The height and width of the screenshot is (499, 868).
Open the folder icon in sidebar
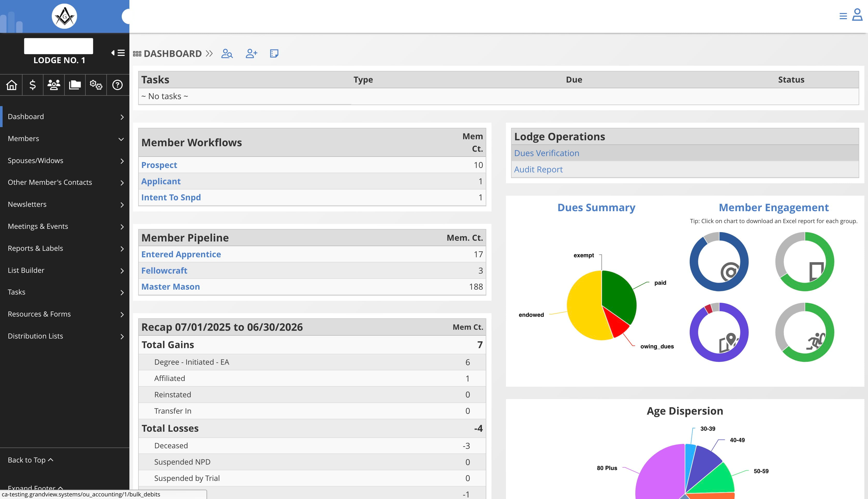75,85
